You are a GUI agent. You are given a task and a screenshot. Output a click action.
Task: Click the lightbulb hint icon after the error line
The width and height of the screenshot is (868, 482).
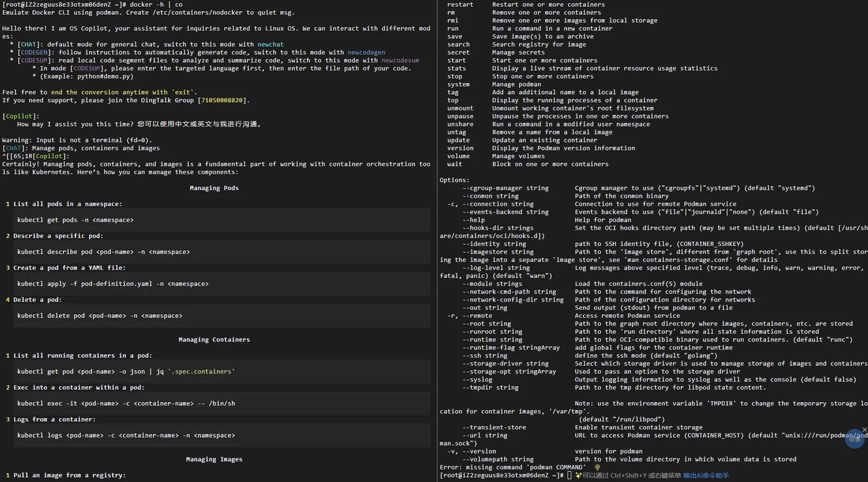point(597,467)
